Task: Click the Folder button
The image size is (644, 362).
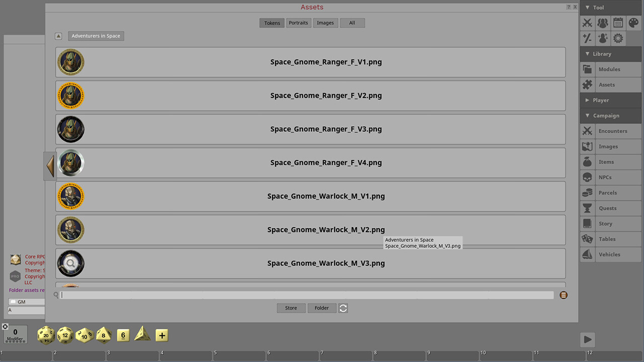Action: click(321, 308)
